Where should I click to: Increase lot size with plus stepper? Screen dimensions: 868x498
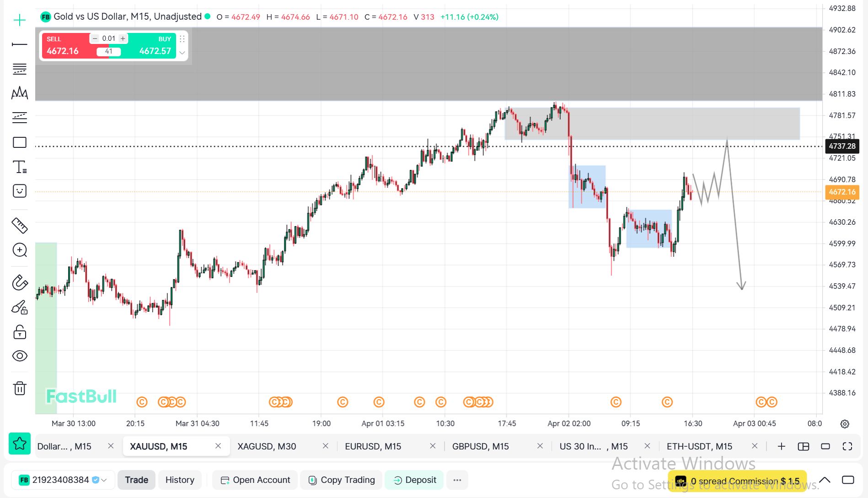123,38
